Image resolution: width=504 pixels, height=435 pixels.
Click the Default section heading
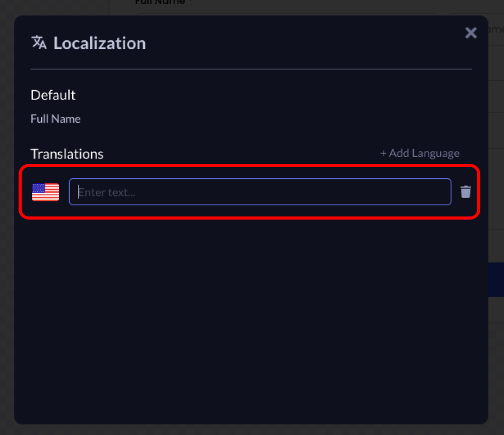tap(53, 95)
